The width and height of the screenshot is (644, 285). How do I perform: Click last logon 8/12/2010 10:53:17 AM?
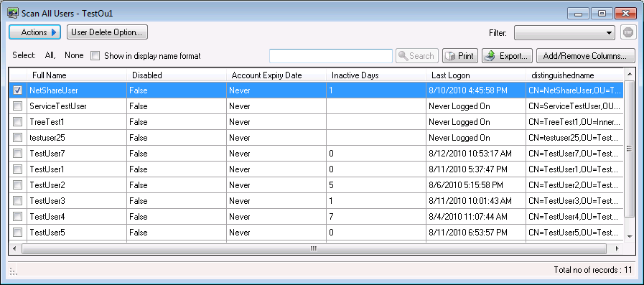pos(476,154)
